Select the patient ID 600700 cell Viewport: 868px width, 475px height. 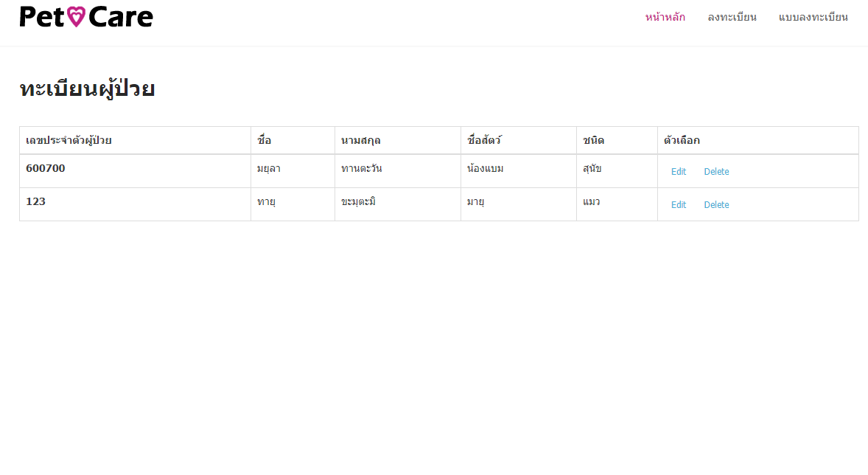click(x=46, y=168)
